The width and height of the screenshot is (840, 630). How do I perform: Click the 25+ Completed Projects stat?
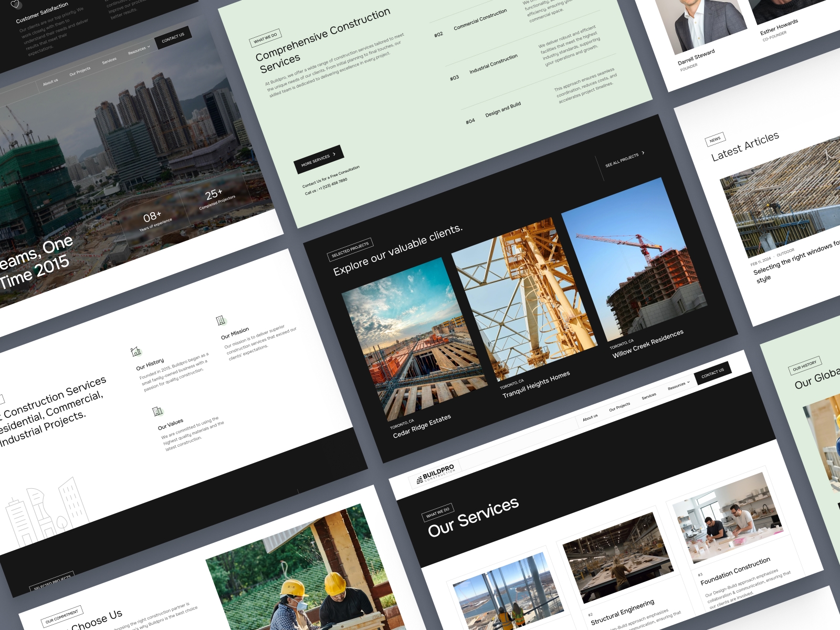coord(217,198)
